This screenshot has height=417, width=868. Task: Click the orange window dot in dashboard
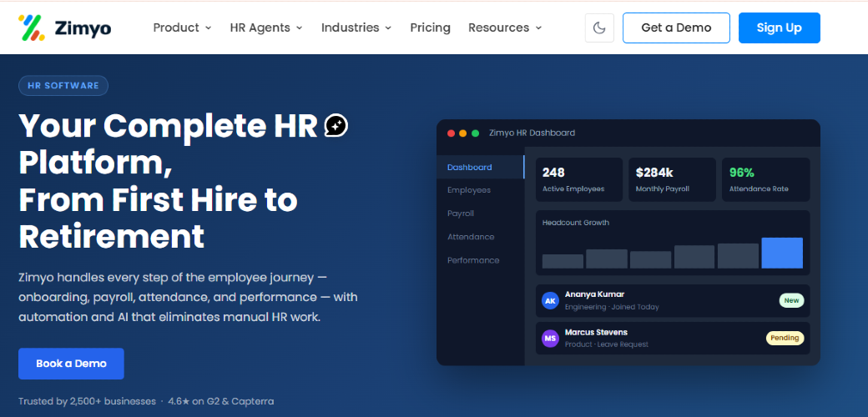pyautogui.click(x=462, y=133)
